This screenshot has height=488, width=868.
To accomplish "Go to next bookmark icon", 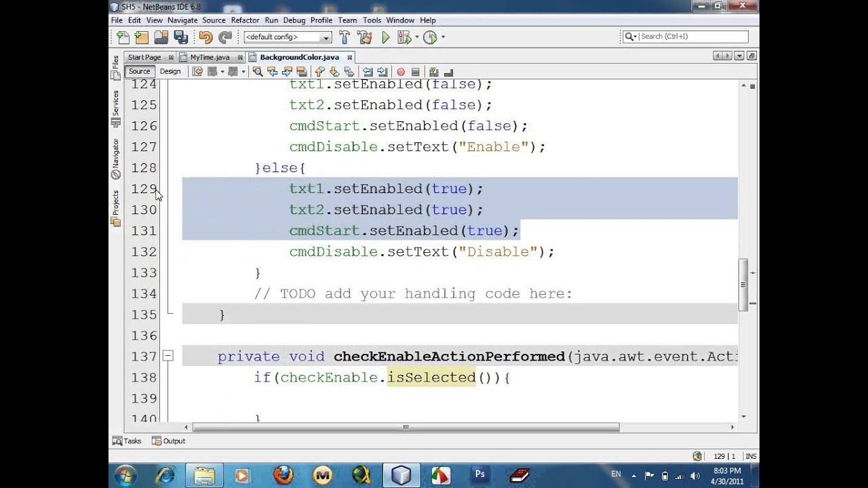I will click(x=334, y=71).
